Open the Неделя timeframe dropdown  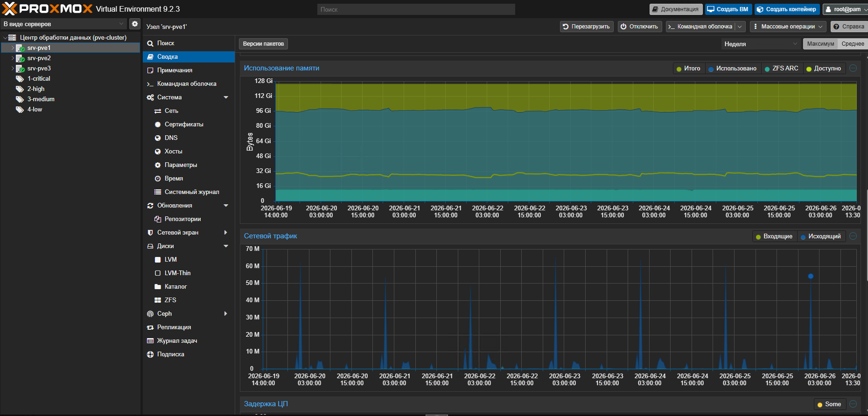tap(761, 44)
